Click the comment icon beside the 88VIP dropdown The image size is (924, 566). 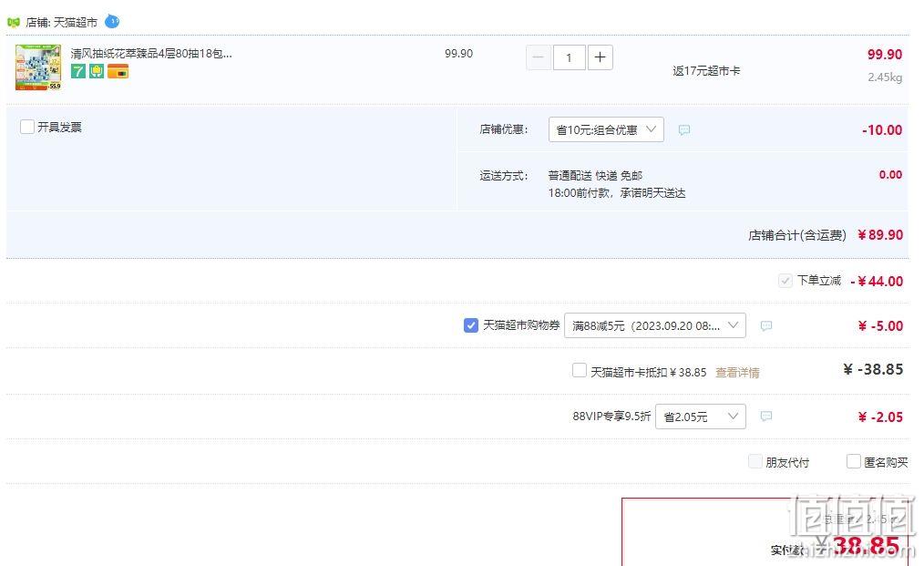coord(766,417)
